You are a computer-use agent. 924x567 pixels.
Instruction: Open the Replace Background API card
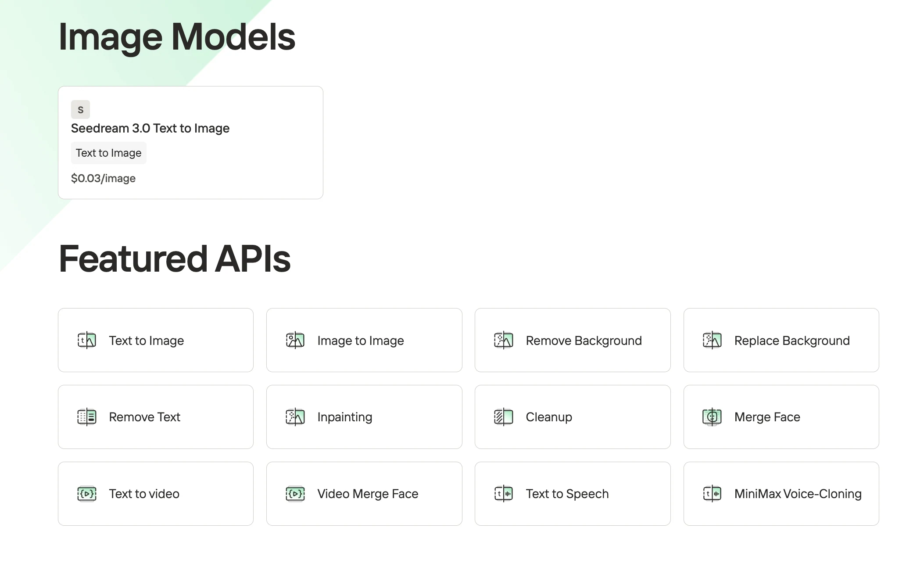[x=781, y=340]
